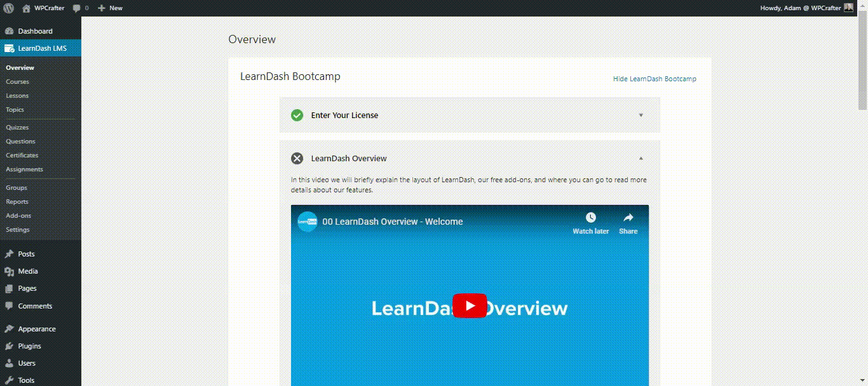The height and width of the screenshot is (386, 868).
Task: Click the LearnDash Bootcamp heading
Action: point(290,76)
